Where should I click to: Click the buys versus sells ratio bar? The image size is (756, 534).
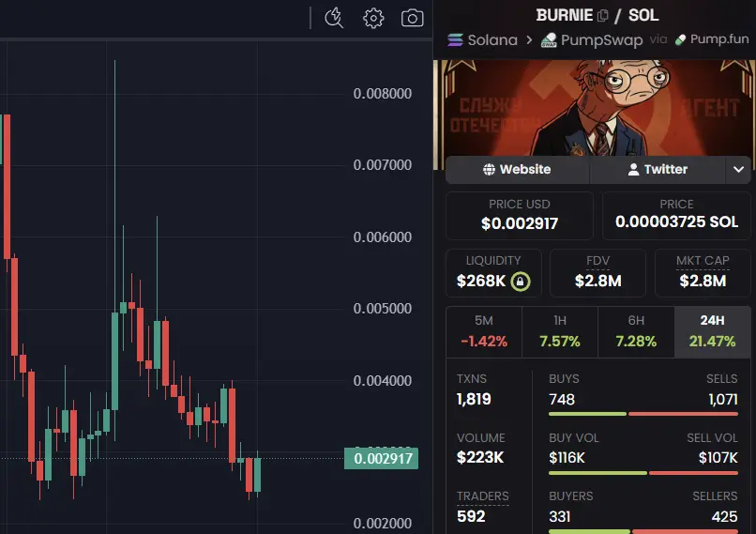pyautogui.click(x=643, y=414)
